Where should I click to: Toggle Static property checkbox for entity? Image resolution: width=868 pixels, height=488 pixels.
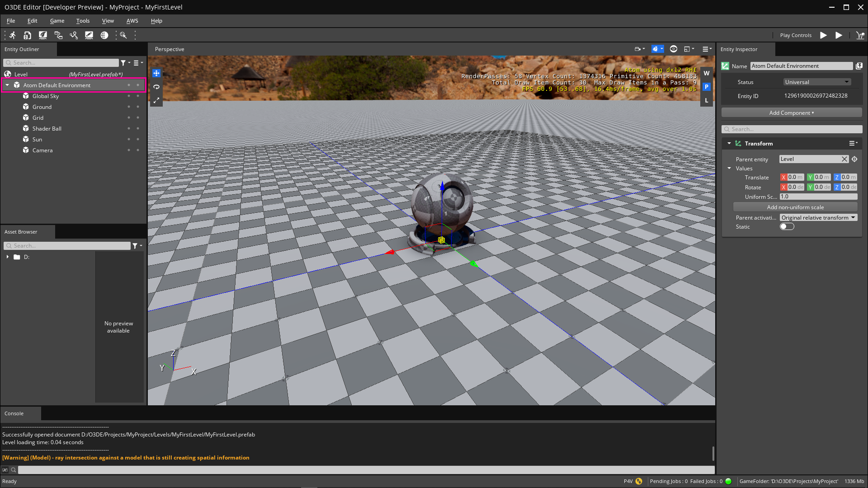786,226
